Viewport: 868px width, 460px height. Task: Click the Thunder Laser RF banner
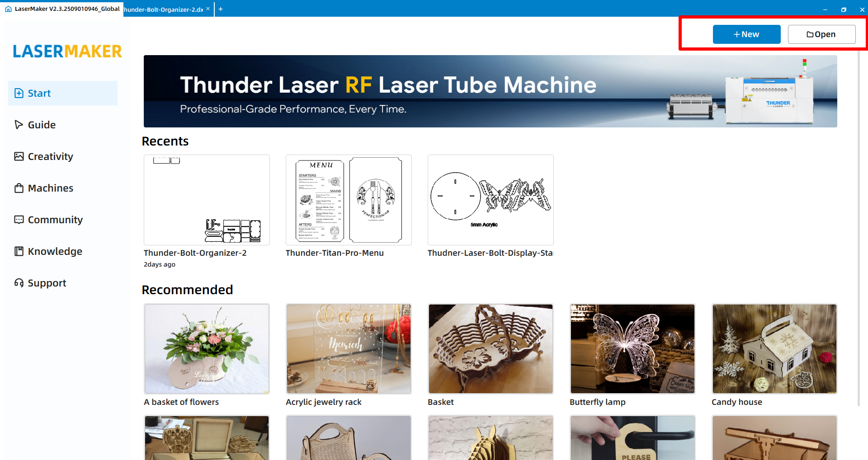[x=490, y=91]
